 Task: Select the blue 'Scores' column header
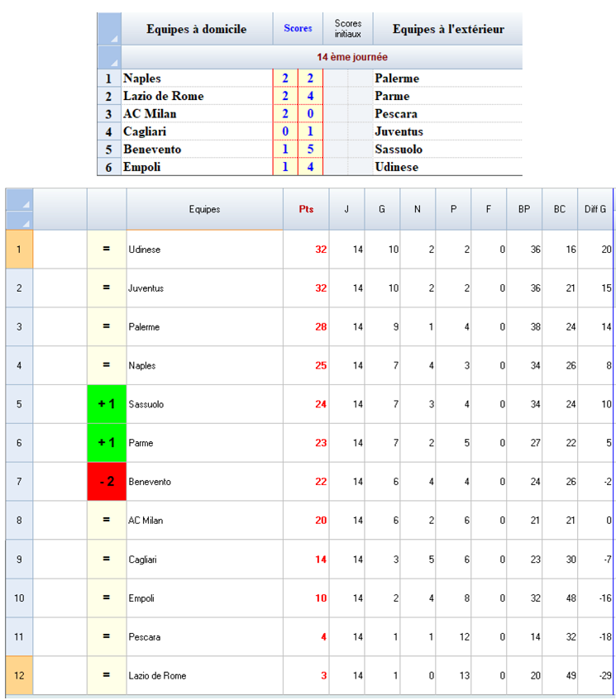(298, 29)
